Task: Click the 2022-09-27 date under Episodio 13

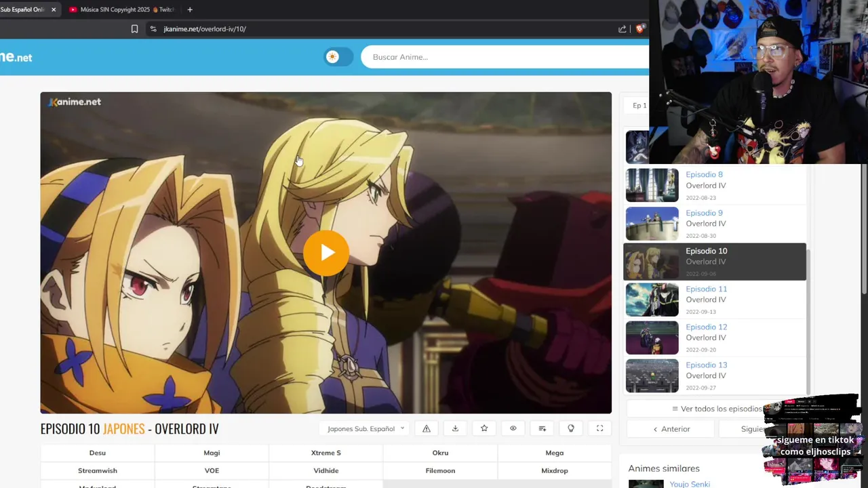Action: (701, 388)
